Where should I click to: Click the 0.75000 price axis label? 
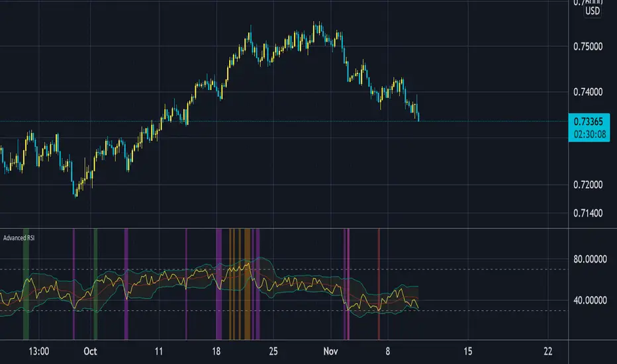click(x=588, y=46)
